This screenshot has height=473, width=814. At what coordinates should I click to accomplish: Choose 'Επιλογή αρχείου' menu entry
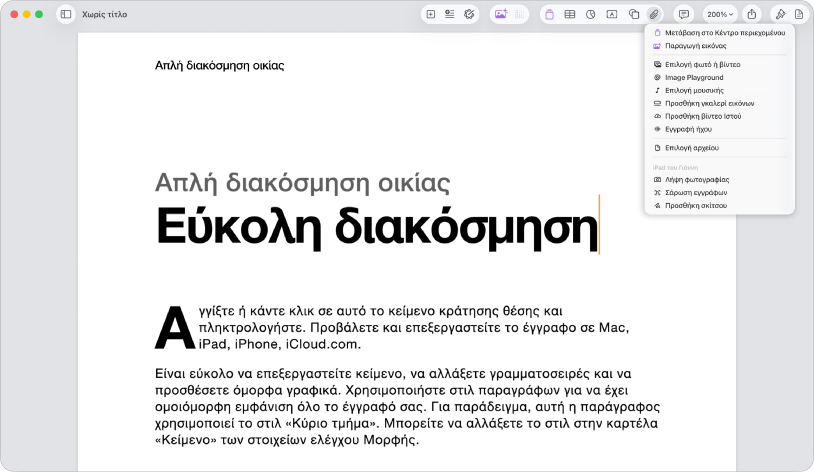click(x=720, y=148)
